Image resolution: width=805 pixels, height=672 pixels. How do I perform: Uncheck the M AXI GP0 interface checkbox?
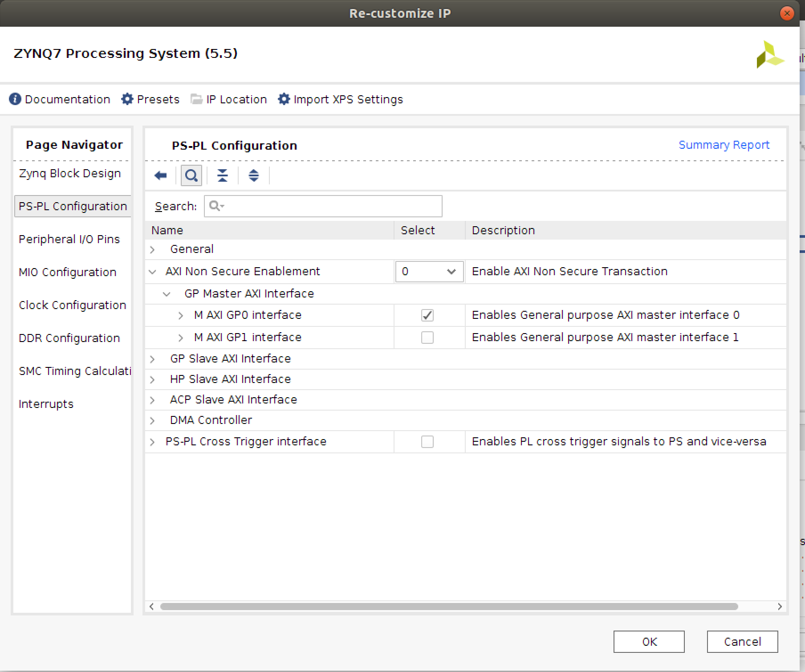(x=427, y=315)
